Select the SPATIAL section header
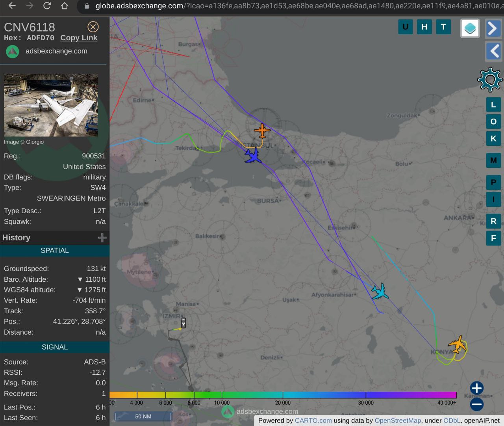The width and height of the screenshot is (504, 426). pos(55,251)
